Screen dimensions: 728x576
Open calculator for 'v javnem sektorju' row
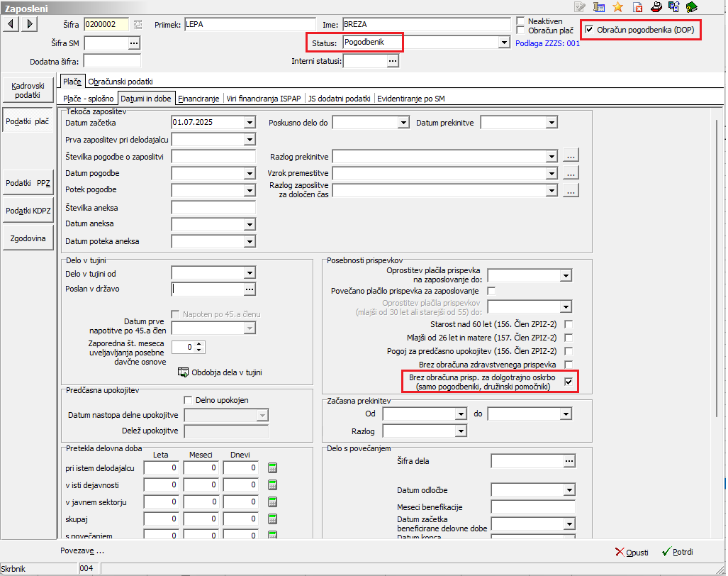click(272, 502)
